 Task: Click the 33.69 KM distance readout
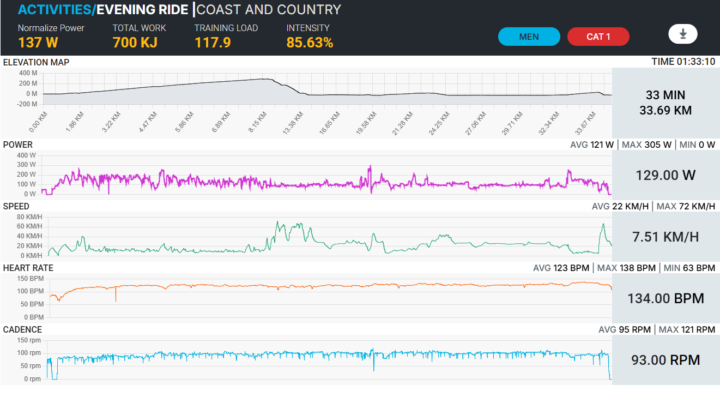[x=665, y=111]
